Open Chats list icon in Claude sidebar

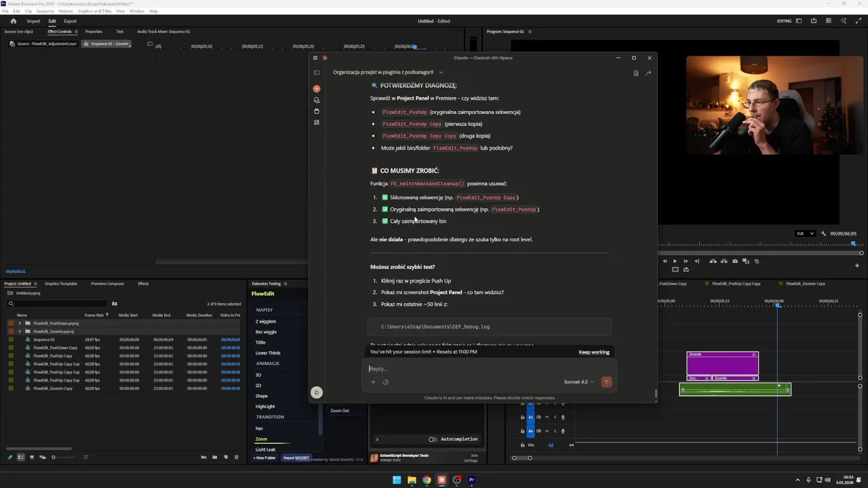click(x=317, y=100)
